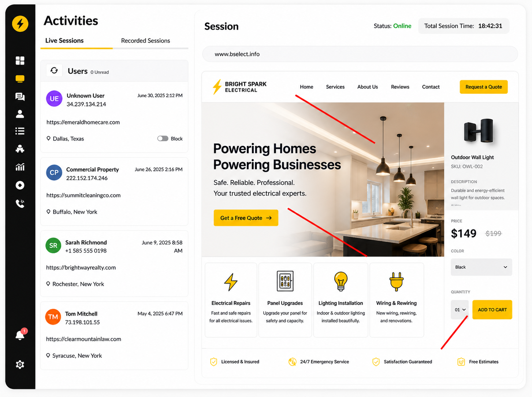Open the dashboard grid icon in sidebar
The width and height of the screenshot is (532, 397).
click(20, 60)
